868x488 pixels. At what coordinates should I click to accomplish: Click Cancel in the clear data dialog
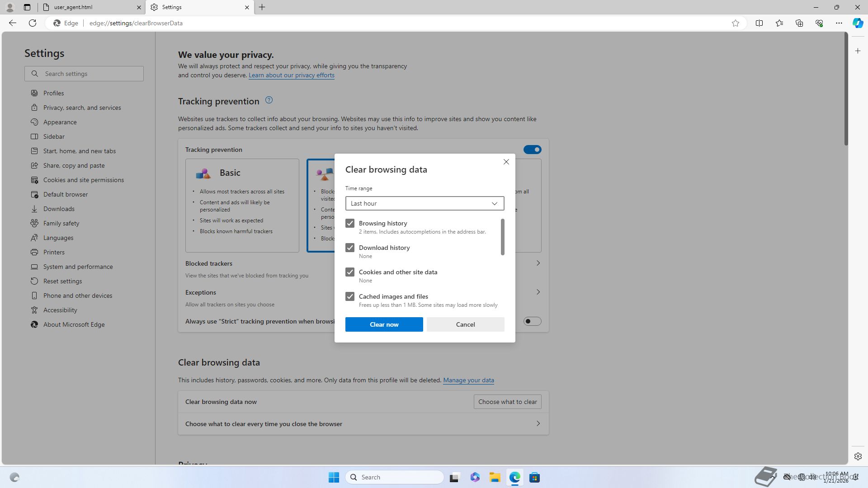[465, 324]
